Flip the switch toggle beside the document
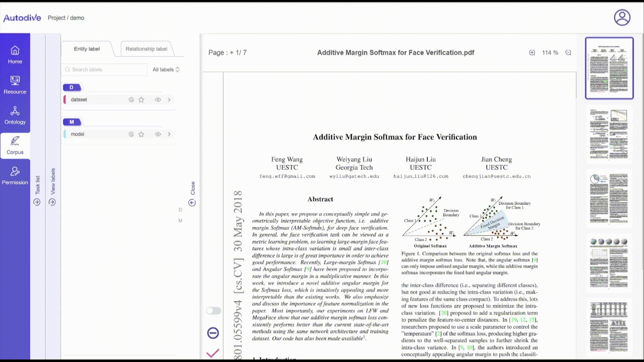 [214, 311]
